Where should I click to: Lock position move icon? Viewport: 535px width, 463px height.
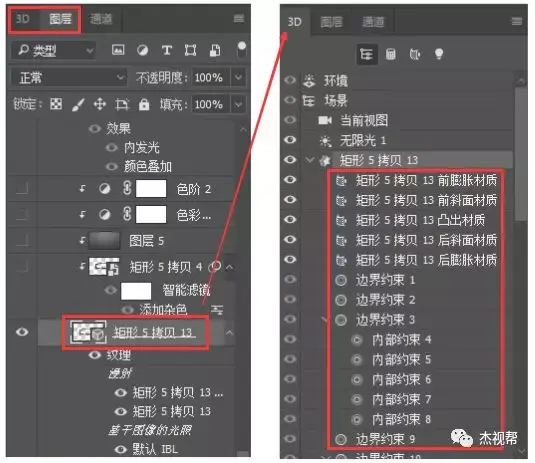pyautogui.click(x=100, y=104)
